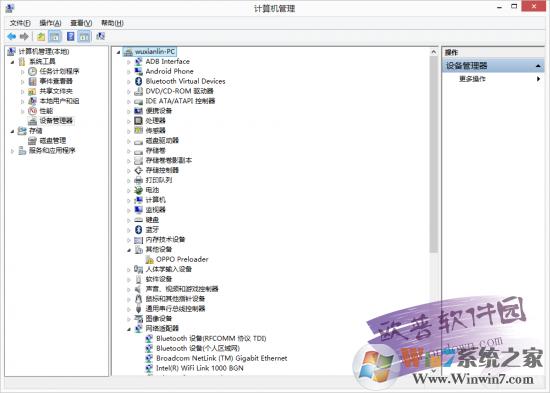This screenshot has height=393, width=550.
Task: Click the device list vertical scrollbar thumb
Action: coord(434,154)
